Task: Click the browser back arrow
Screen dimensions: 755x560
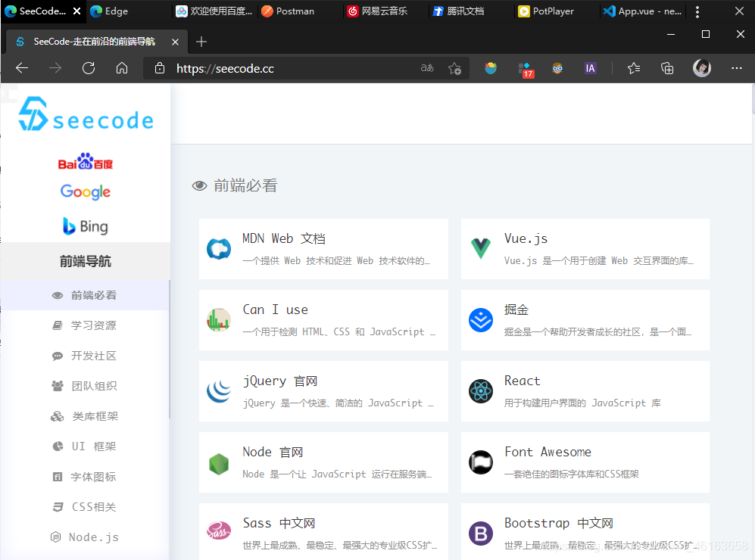Action: tap(22, 68)
